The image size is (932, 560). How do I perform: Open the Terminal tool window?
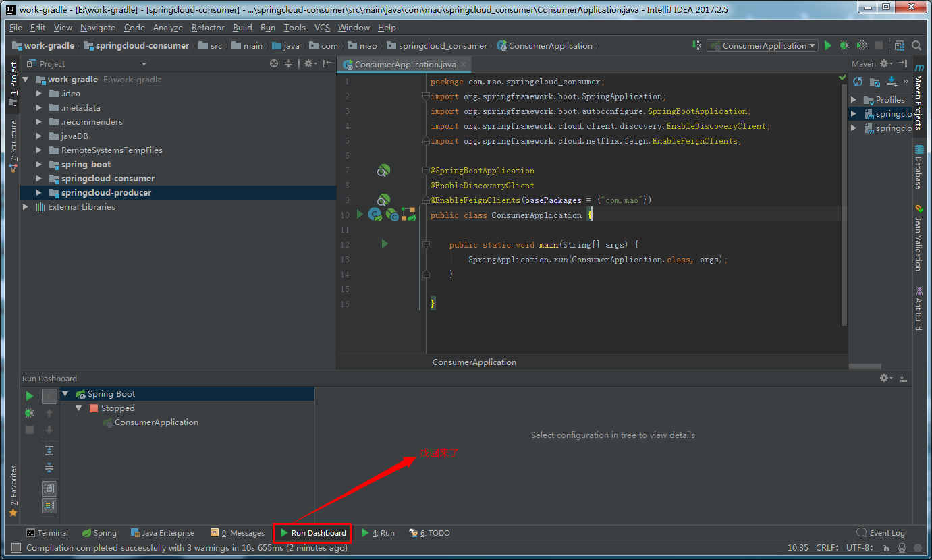[x=47, y=533]
